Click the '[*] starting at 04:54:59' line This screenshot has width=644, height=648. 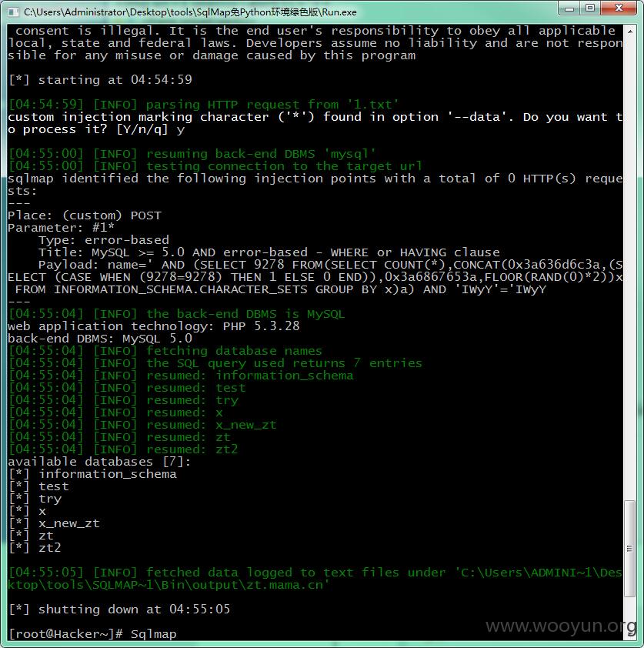100,80
